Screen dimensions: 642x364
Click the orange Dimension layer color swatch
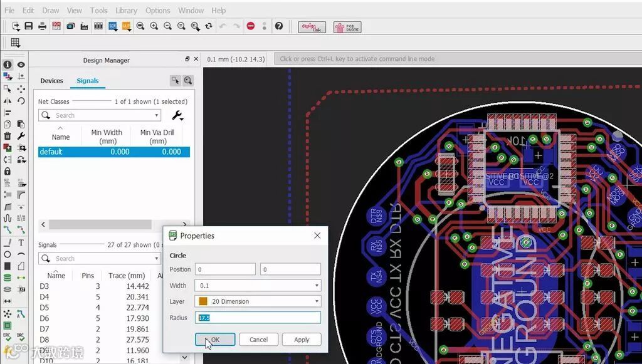click(x=203, y=301)
